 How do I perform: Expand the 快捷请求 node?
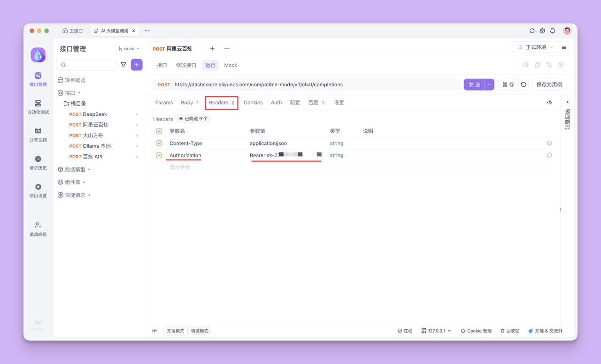coord(89,195)
